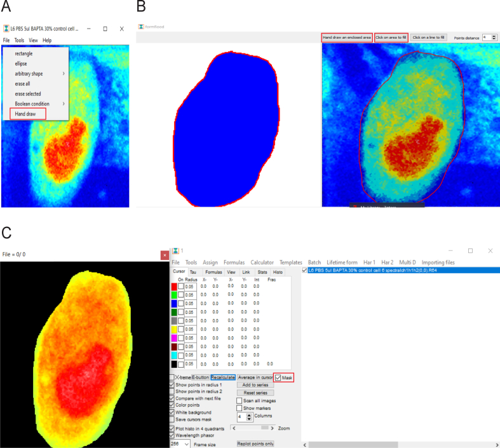Viewport: 500px width, 448px height.
Task: Close the File = 0/0 image window with the red X
Action: click(165, 255)
